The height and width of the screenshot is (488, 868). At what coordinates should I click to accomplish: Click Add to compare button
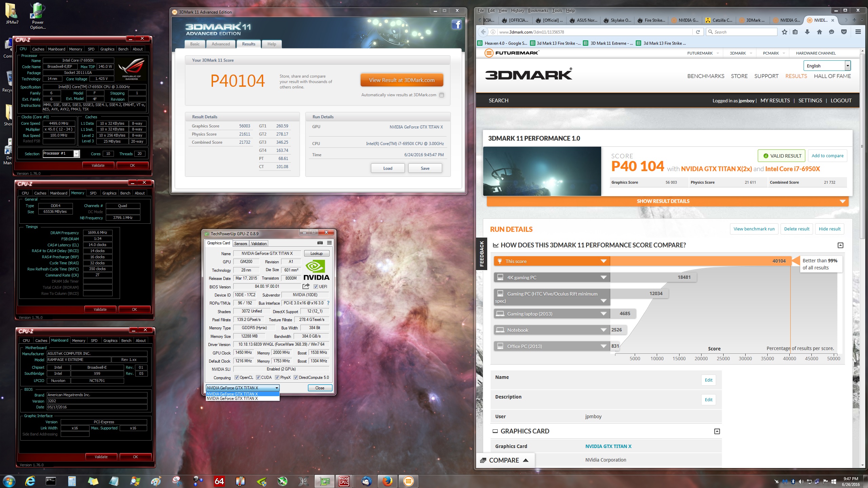coord(827,156)
